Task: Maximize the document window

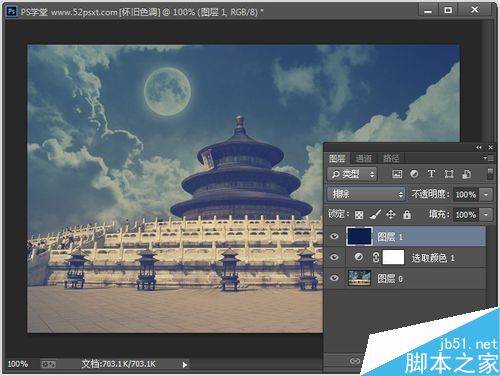Action: [x=448, y=11]
